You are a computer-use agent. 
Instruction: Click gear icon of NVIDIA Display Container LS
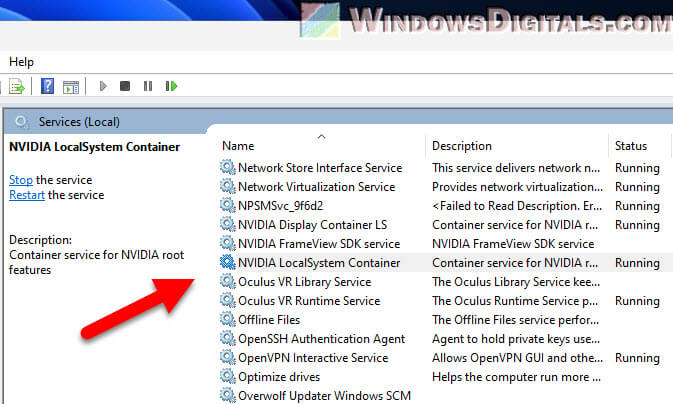click(x=227, y=225)
